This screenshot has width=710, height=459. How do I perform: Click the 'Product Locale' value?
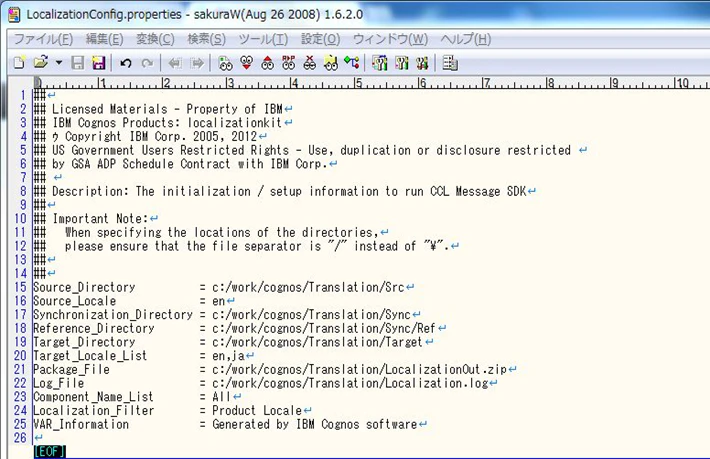coord(257,411)
